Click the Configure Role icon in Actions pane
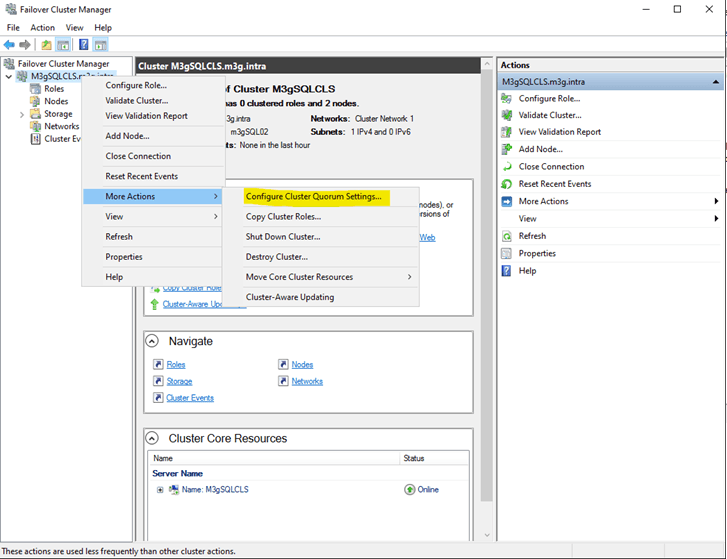This screenshot has height=559, width=727. coord(506,98)
